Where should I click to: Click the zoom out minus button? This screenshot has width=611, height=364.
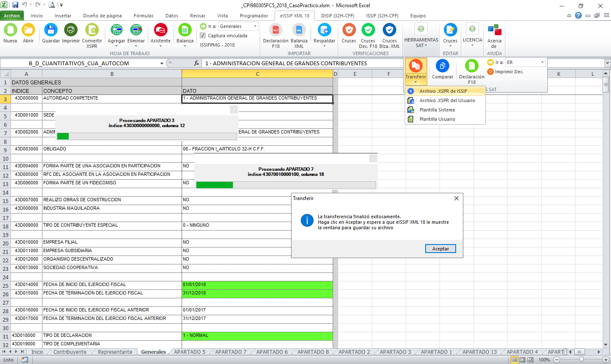click(x=557, y=360)
